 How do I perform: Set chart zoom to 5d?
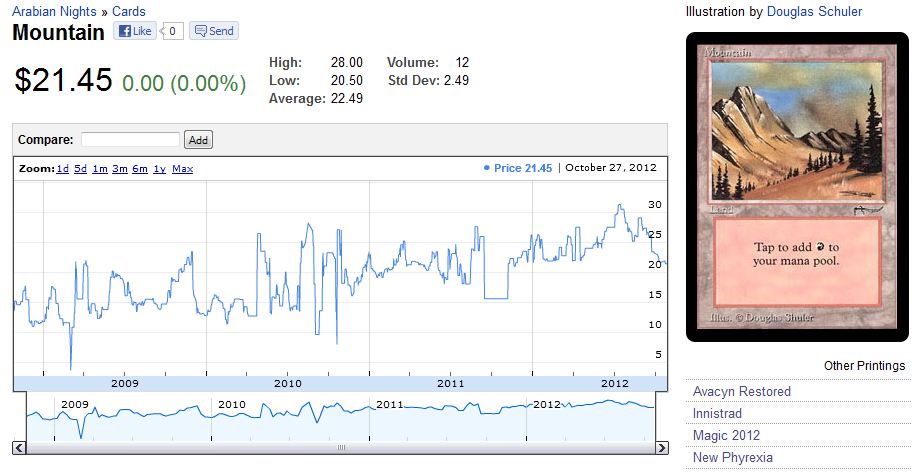pyautogui.click(x=80, y=169)
